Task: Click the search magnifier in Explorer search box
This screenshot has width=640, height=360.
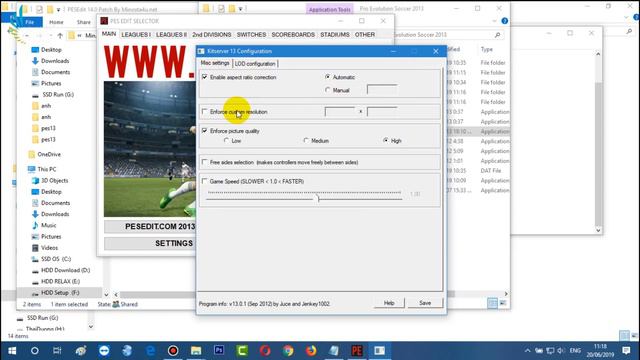Action: click(497, 35)
